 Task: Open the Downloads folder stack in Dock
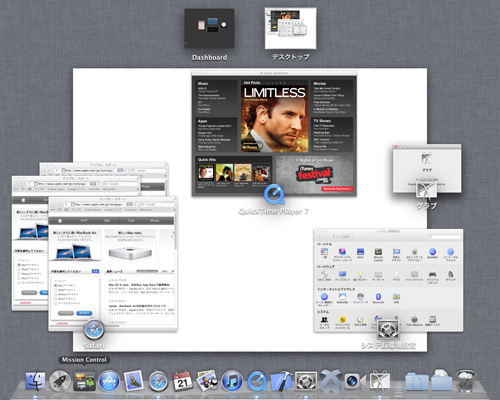coord(441,380)
